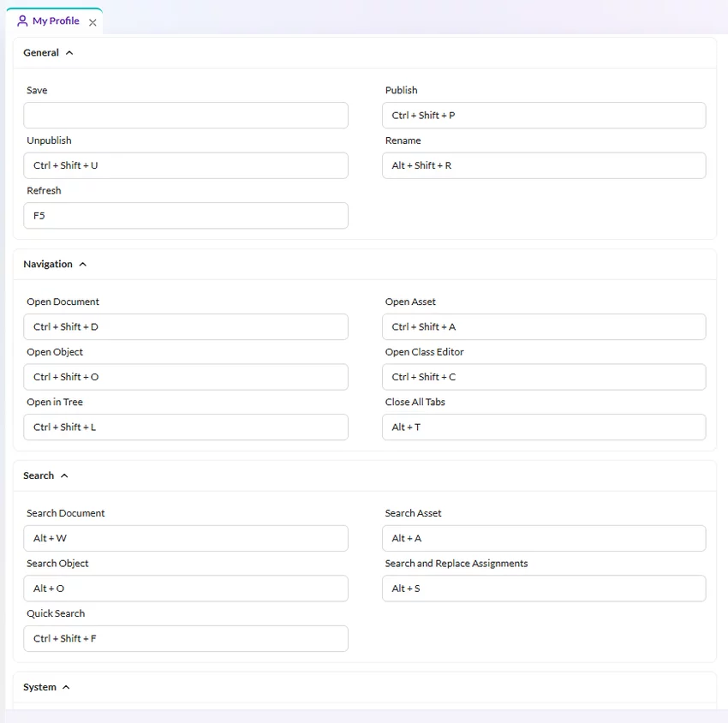Edit the Open Document shortcut field
728x723 pixels.
click(x=186, y=327)
